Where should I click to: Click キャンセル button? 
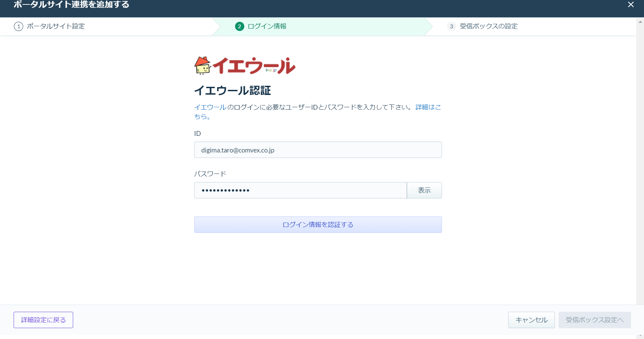(531, 320)
